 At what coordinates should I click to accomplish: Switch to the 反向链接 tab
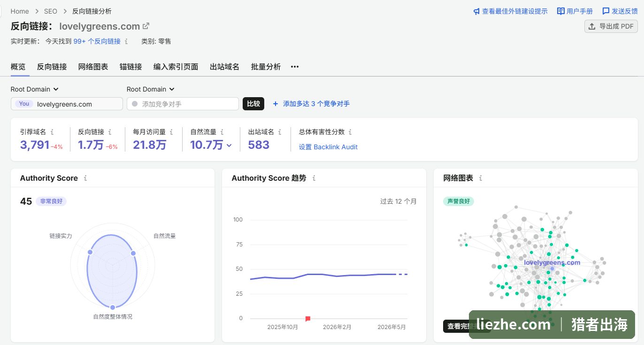click(52, 67)
